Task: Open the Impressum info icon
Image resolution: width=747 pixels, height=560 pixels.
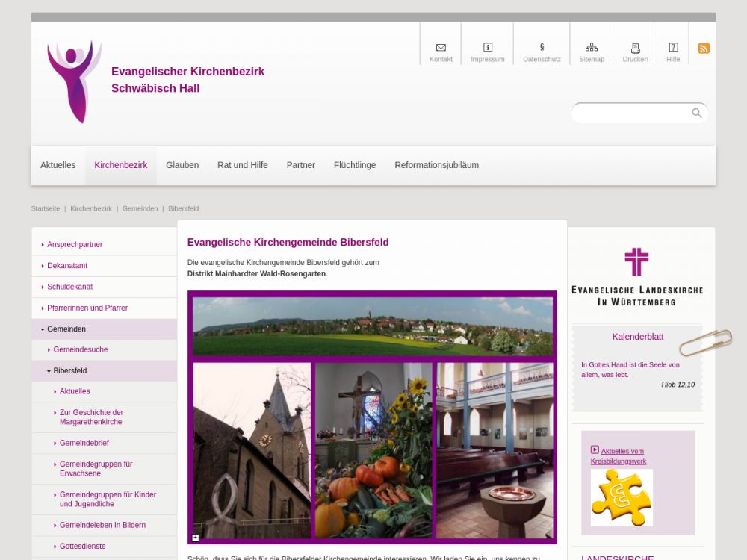Action: tap(488, 48)
